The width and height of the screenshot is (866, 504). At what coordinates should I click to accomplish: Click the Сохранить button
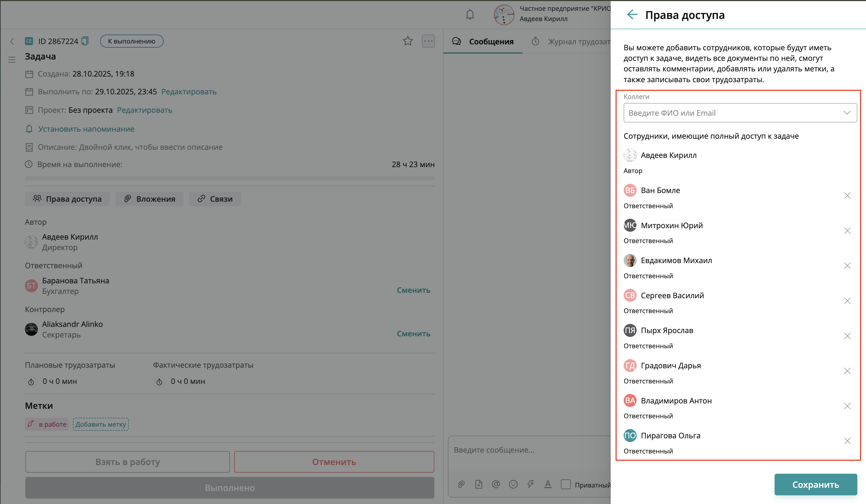click(x=815, y=485)
